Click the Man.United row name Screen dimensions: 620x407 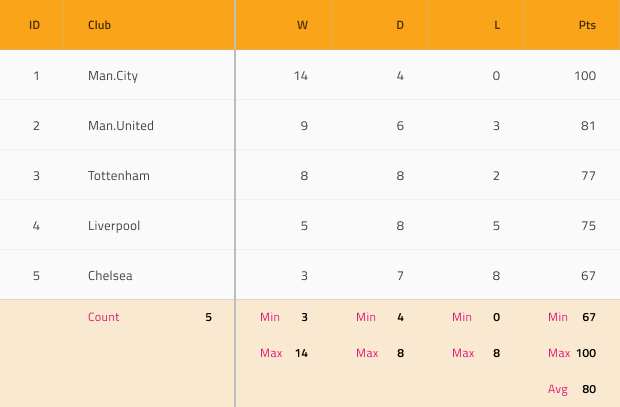(121, 126)
